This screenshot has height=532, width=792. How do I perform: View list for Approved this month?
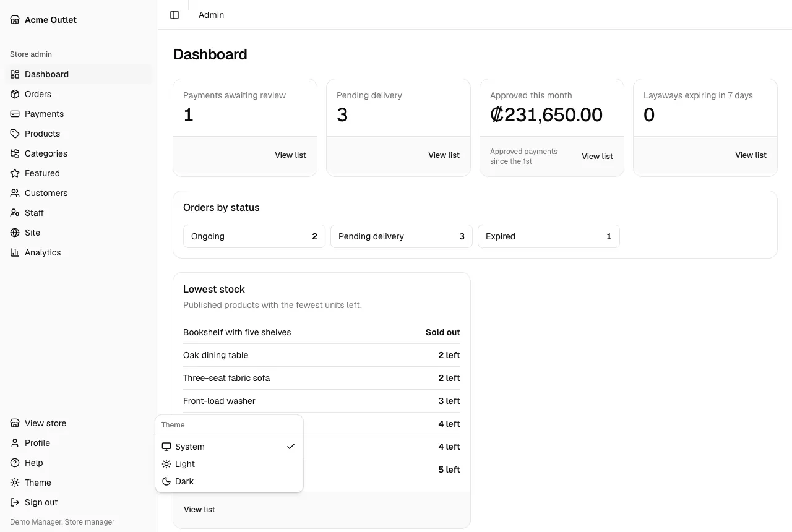(x=597, y=157)
